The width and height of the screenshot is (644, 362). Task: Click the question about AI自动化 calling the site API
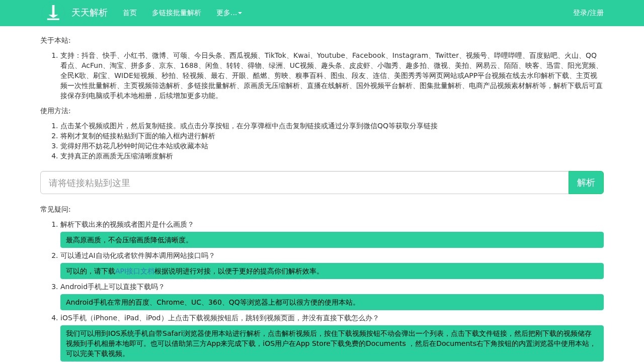point(137,255)
